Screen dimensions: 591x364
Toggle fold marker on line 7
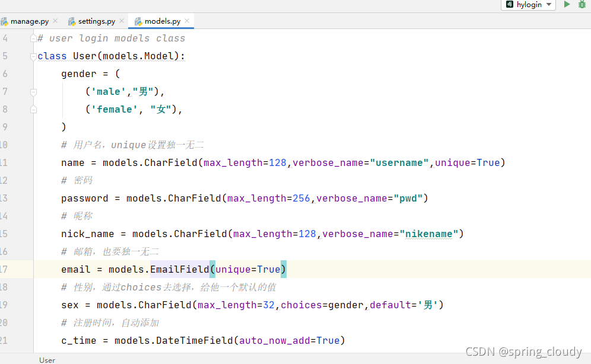(x=33, y=92)
